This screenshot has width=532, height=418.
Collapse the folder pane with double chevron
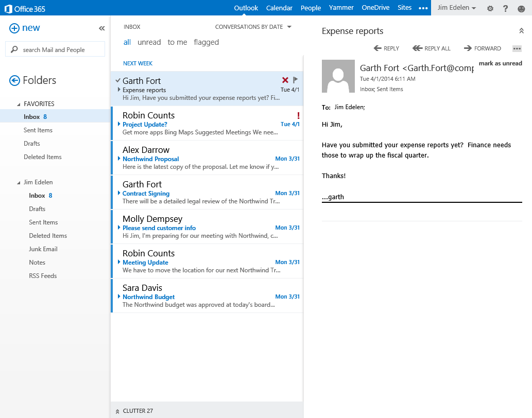click(x=101, y=28)
